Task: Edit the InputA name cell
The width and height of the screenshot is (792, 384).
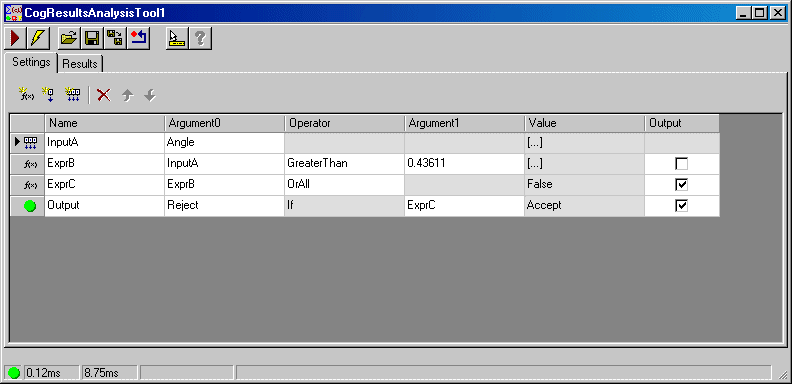Action: 105,142
